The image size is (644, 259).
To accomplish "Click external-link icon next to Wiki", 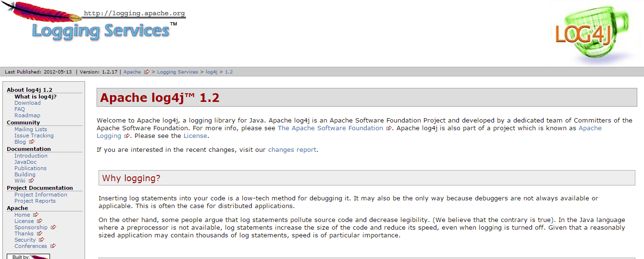I will tap(31, 181).
